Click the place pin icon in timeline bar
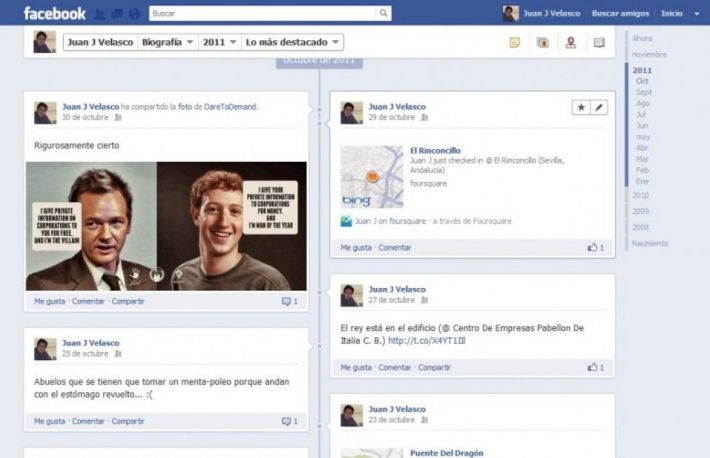 [x=570, y=43]
